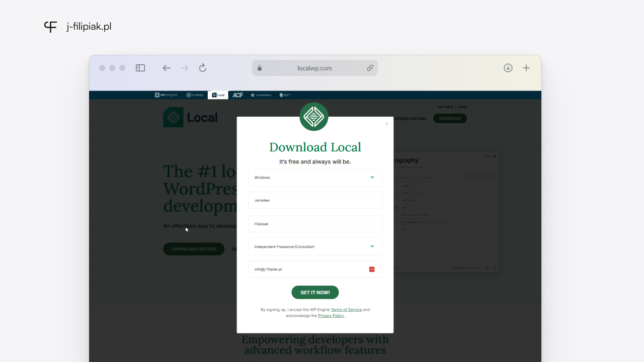Viewport: 644px width, 362px height.
Task: Open the last brand tab after StudioPress
Action: pyautogui.click(x=285, y=95)
